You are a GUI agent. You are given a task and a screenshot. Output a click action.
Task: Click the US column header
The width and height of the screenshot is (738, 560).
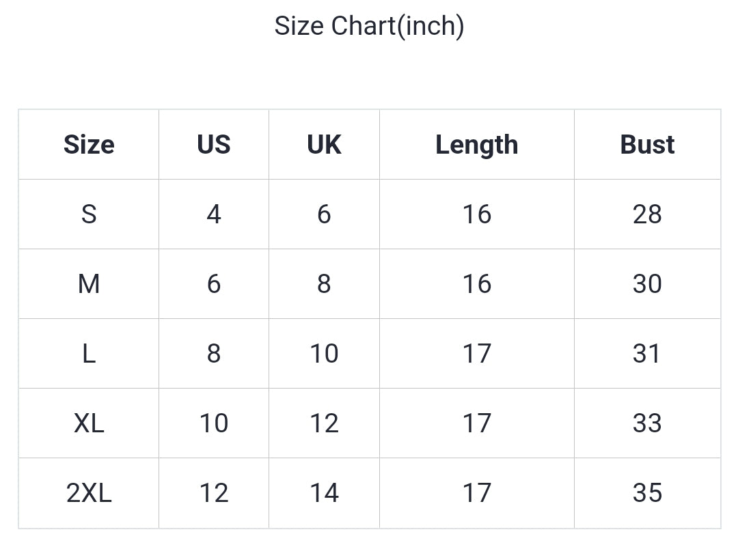pos(214,145)
